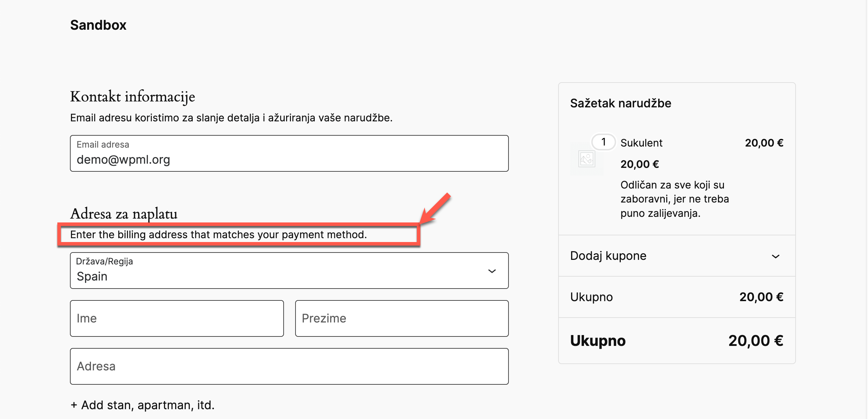Viewport: 868px width, 419px height.
Task: Click into the Prezime field
Action: (401, 319)
